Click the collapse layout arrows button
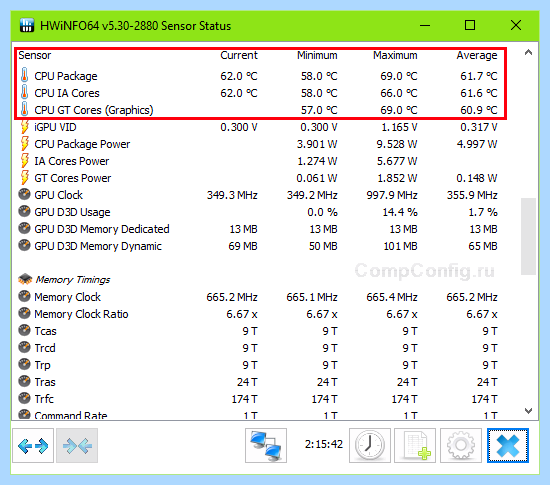550x485 pixels. (77, 445)
